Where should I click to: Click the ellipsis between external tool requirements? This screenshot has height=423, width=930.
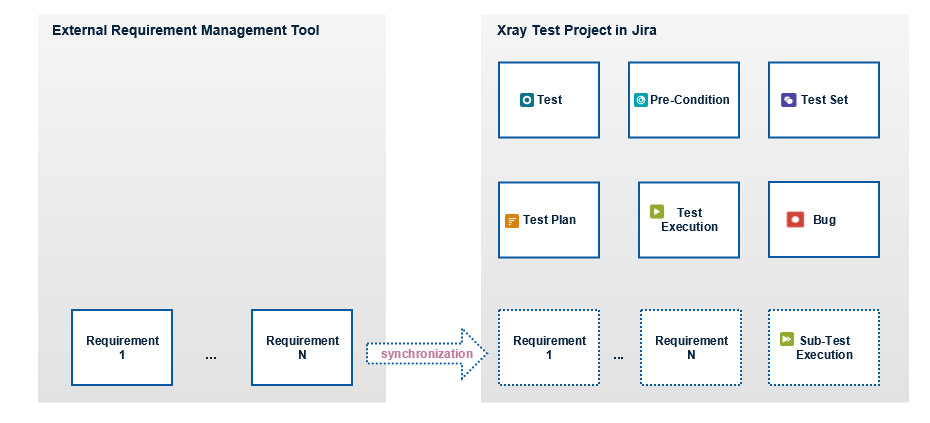(211, 358)
